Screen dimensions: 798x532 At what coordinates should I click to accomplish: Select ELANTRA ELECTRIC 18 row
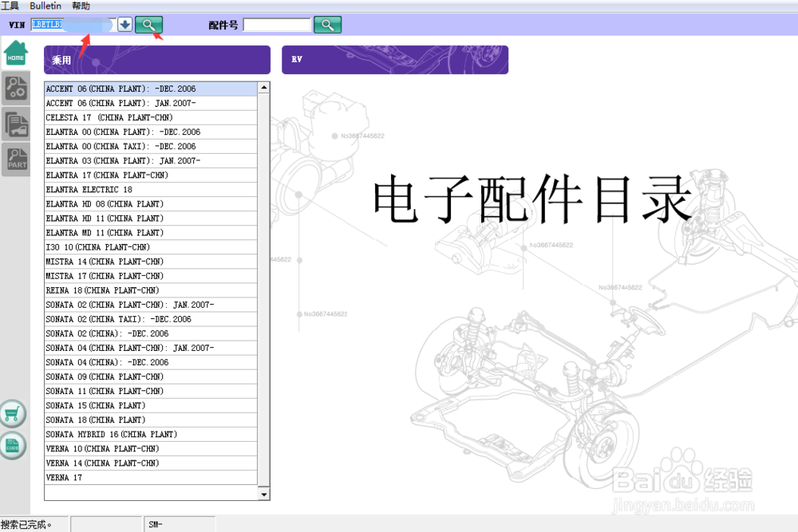pyautogui.click(x=151, y=190)
